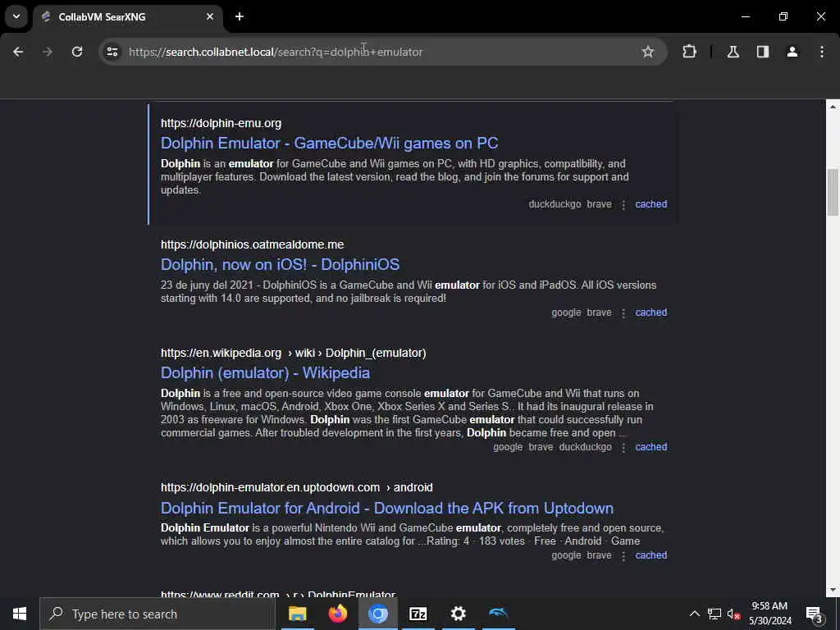Switch to Chrome taskbar icon

[377, 614]
